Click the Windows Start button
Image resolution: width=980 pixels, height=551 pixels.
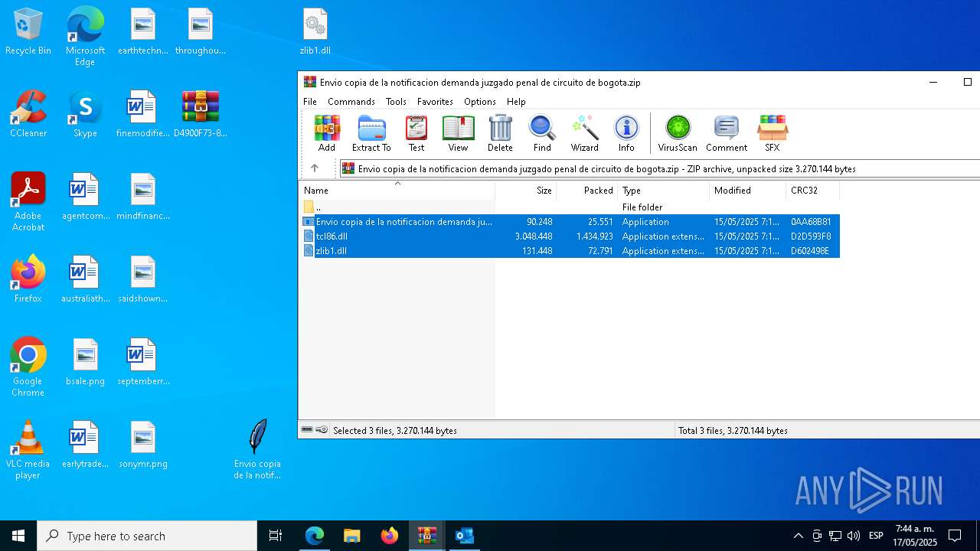[18, 536]
